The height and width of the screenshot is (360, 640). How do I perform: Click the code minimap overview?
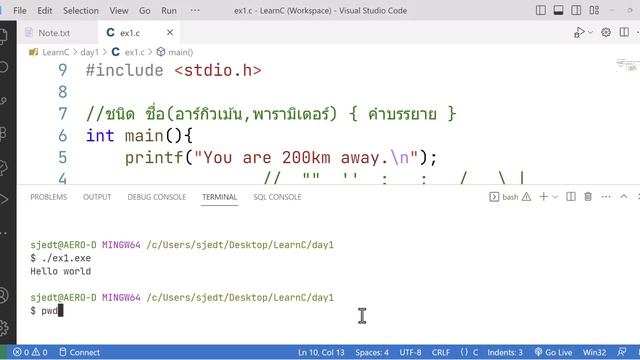[628, 65]
